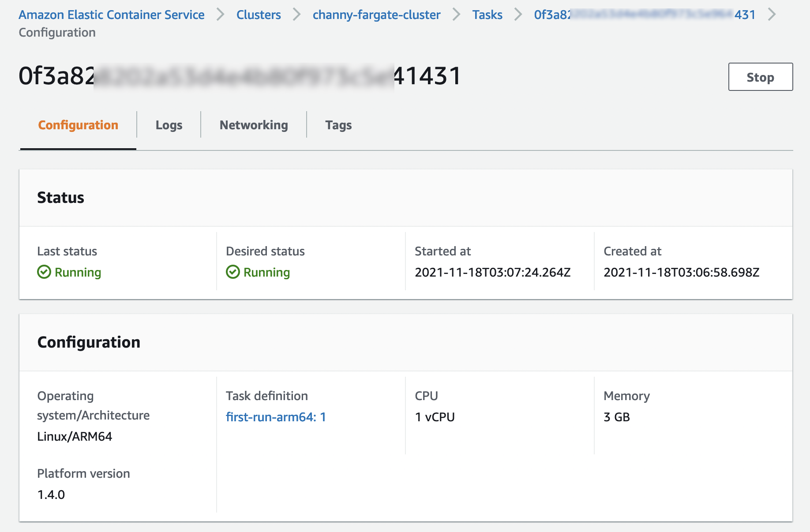Click the Platform version label
The width and height of the screenshot is (810, 532).
tap(84, 473)
